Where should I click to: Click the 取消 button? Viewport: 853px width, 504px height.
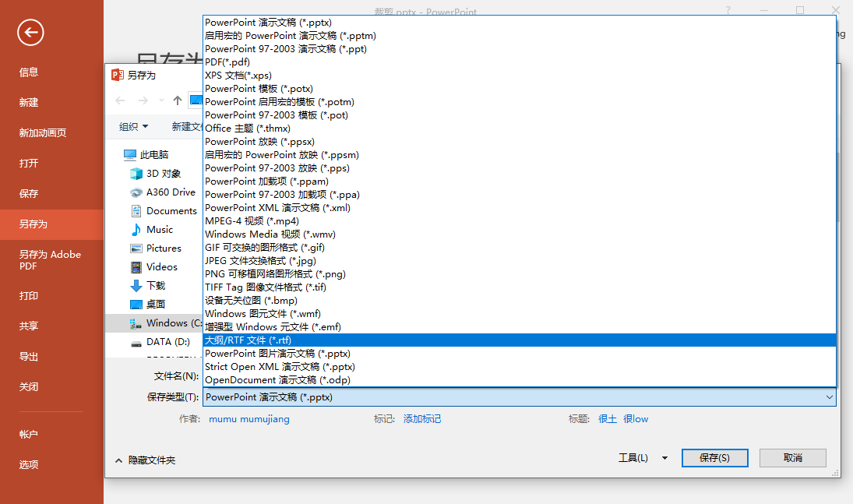point(792,458)
